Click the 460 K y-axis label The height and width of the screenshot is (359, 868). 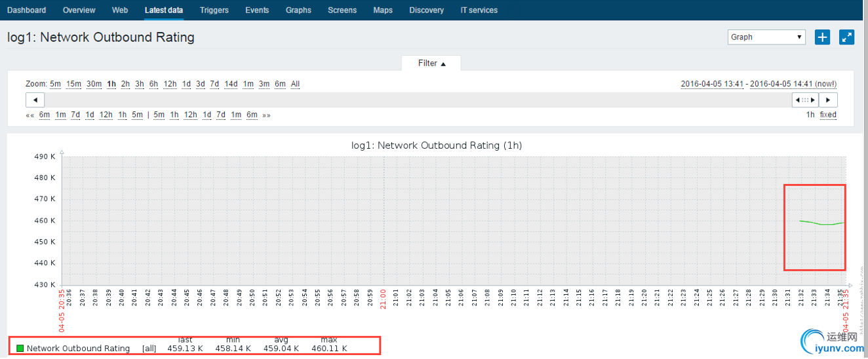click(x=44, y=221)
